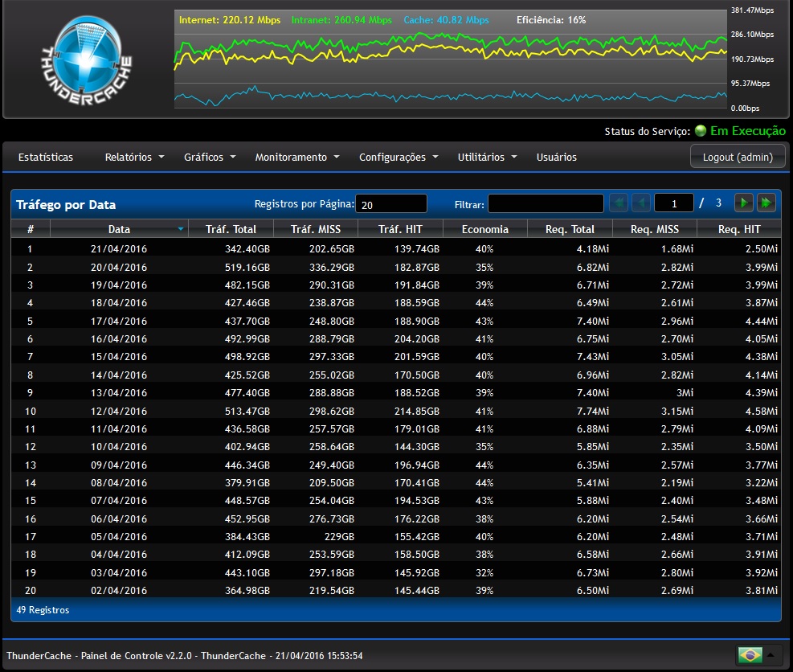Open the Configurações dropdown

399,158
